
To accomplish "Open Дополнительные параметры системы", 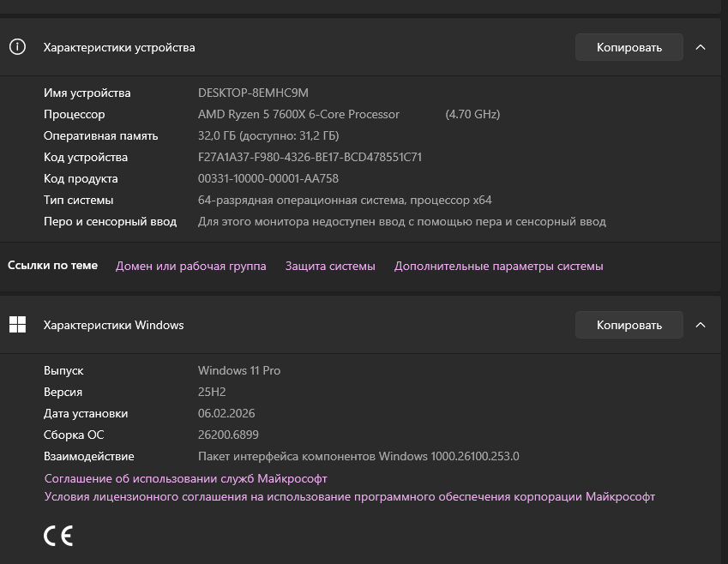I will point(498,266).
